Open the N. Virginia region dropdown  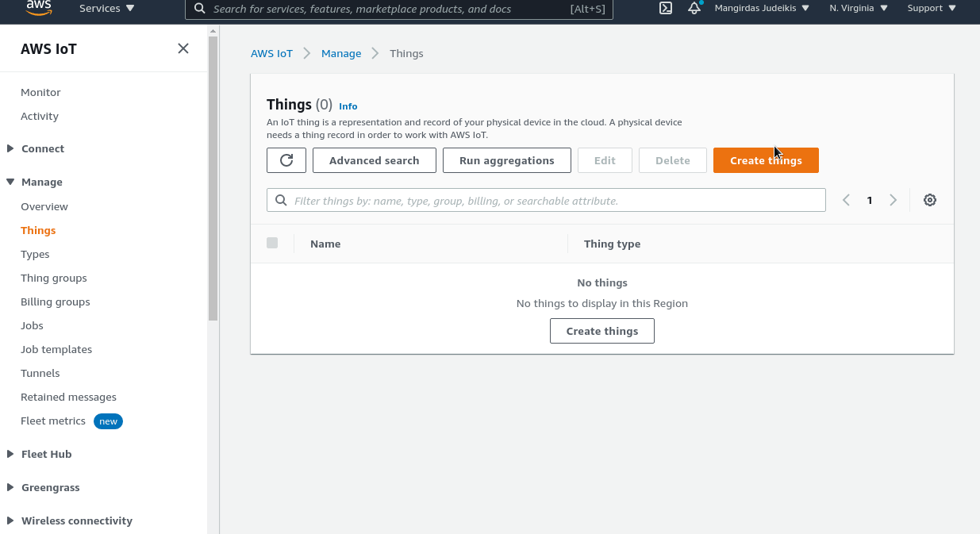859,9
